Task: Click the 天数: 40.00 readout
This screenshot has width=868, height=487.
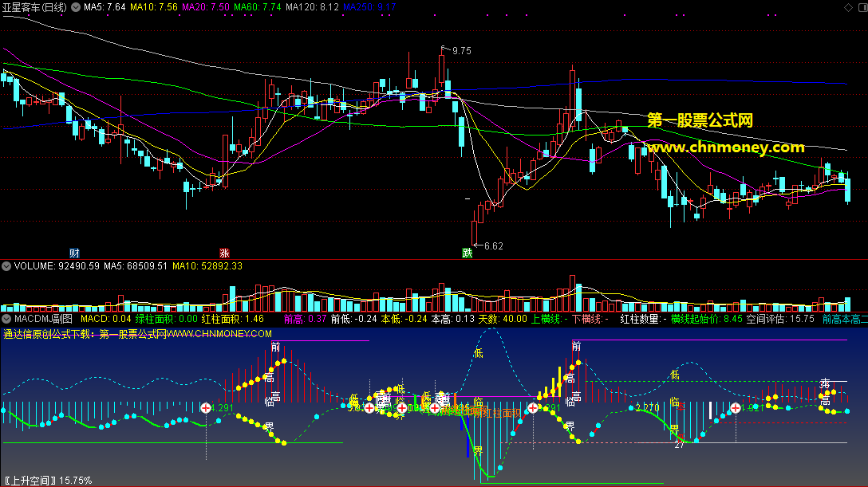Action: (x=503, y=319)
